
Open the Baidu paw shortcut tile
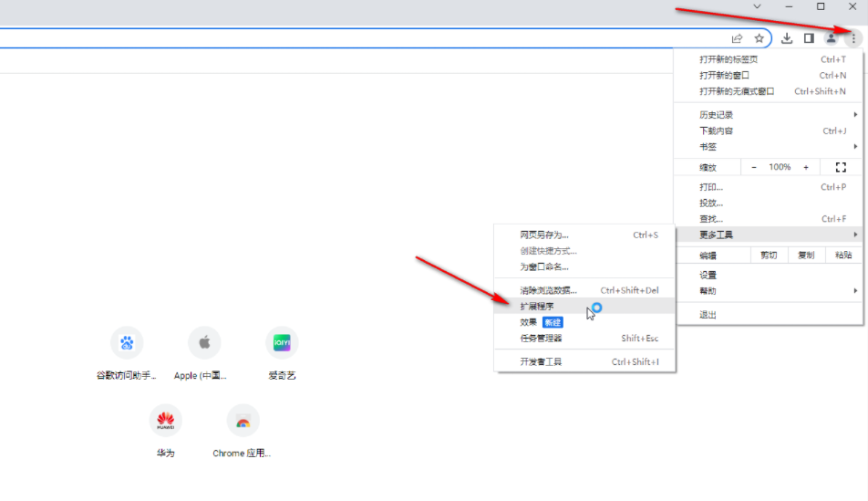point(127,342)
